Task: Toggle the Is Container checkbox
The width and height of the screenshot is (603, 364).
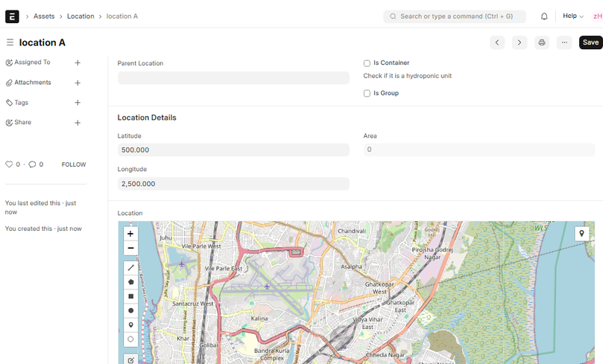Action: coord(367,63)
